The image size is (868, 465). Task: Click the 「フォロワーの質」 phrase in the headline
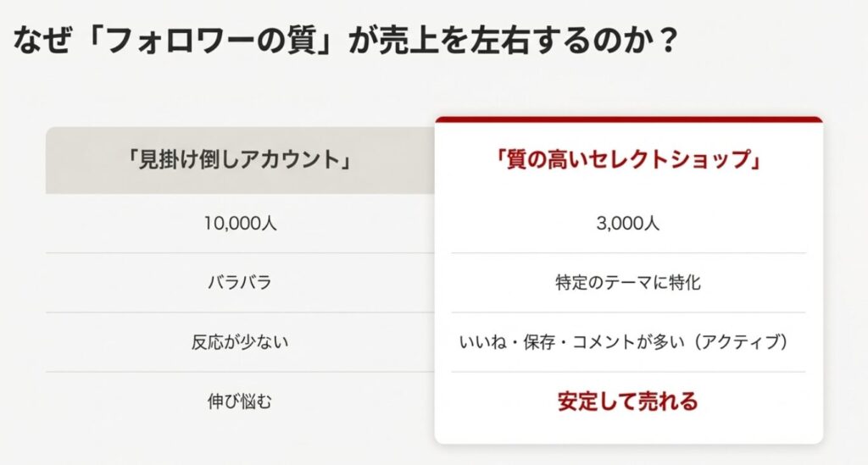tap(213, 40)
